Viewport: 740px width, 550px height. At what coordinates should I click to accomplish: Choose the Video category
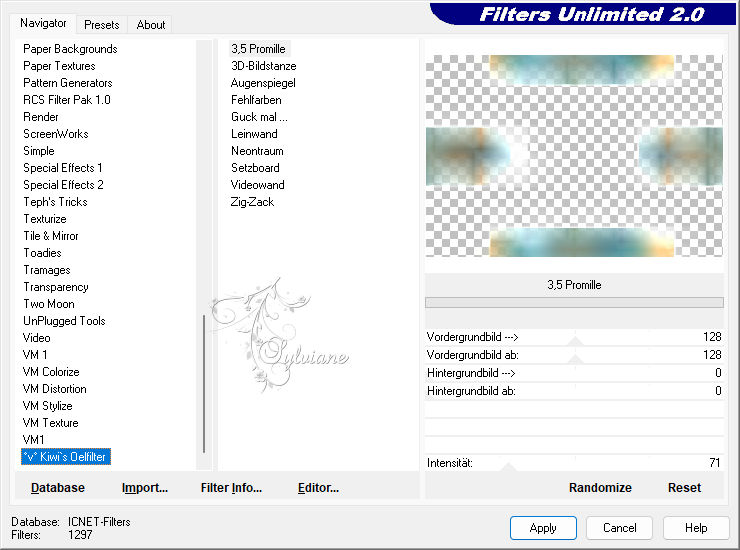(37, 338)
